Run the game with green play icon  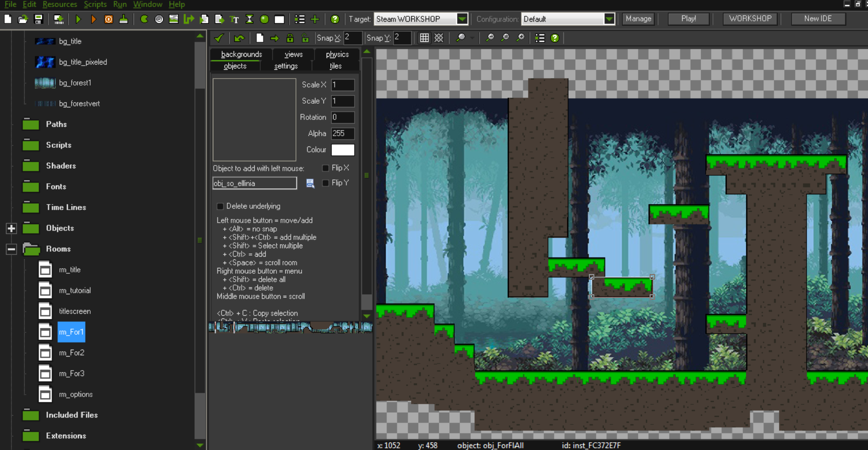pos(78,19)
